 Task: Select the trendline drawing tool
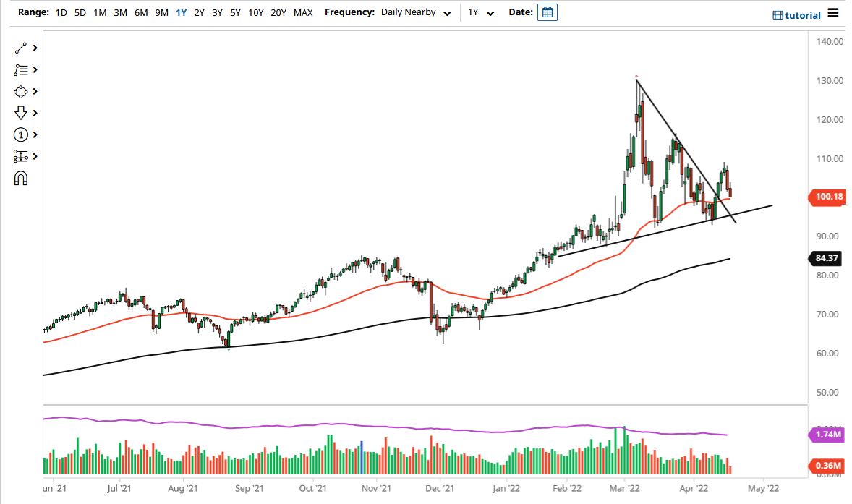tap(21, 48)
